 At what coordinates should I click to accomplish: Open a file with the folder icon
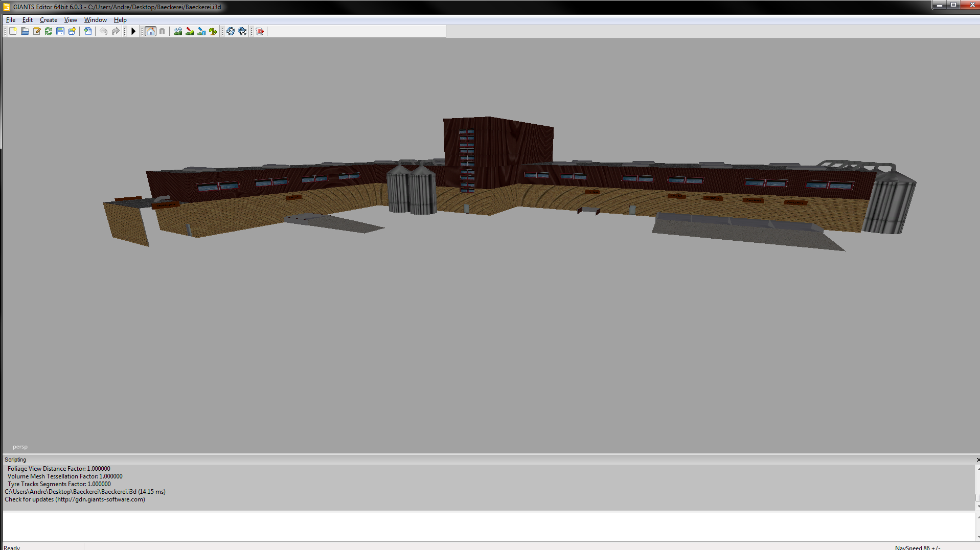(x=25, y=31)
